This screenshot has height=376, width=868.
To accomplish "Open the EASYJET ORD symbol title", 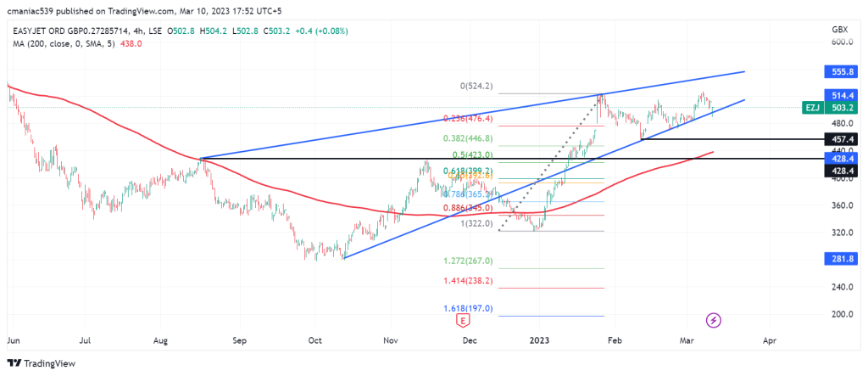I will (x=49, y=31).
